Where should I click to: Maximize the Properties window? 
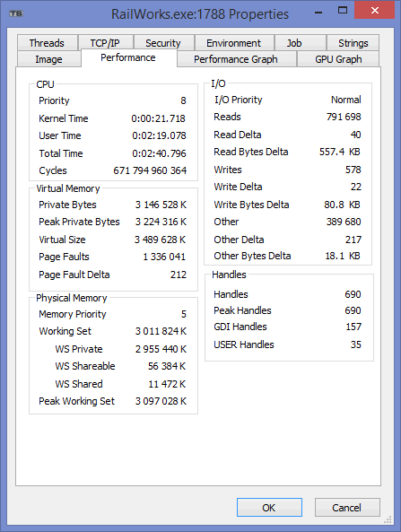[343, 10]
